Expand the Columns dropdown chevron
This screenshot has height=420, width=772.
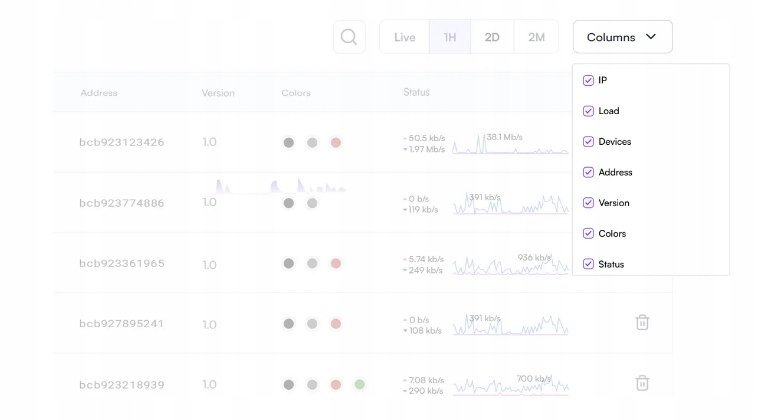pos(651,37)
